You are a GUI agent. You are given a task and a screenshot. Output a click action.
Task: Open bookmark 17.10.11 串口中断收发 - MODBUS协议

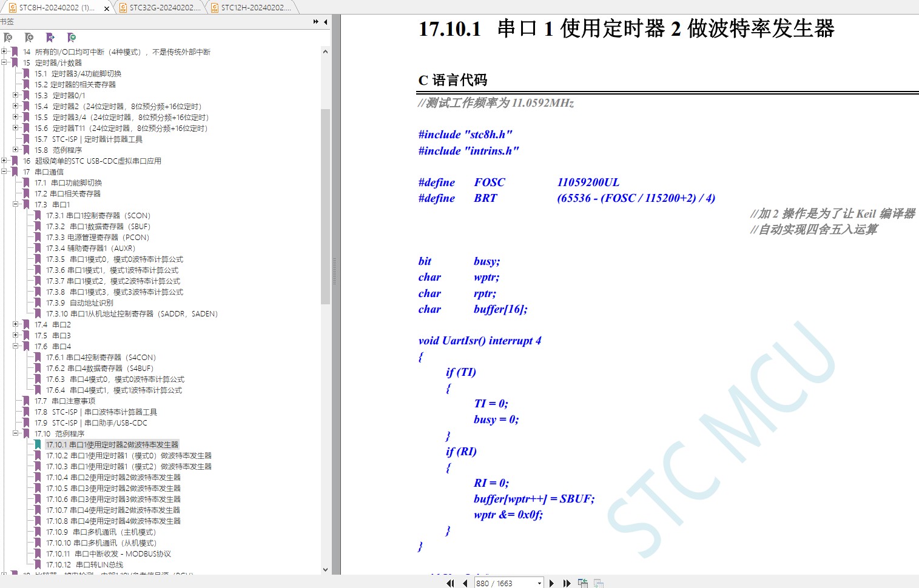pos(109,554)
